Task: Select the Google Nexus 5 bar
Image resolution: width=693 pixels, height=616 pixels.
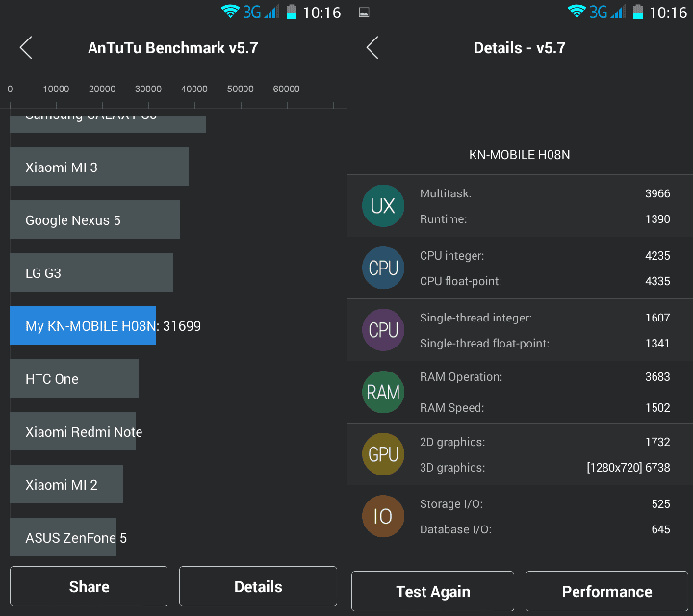Action: pos(94,219)
